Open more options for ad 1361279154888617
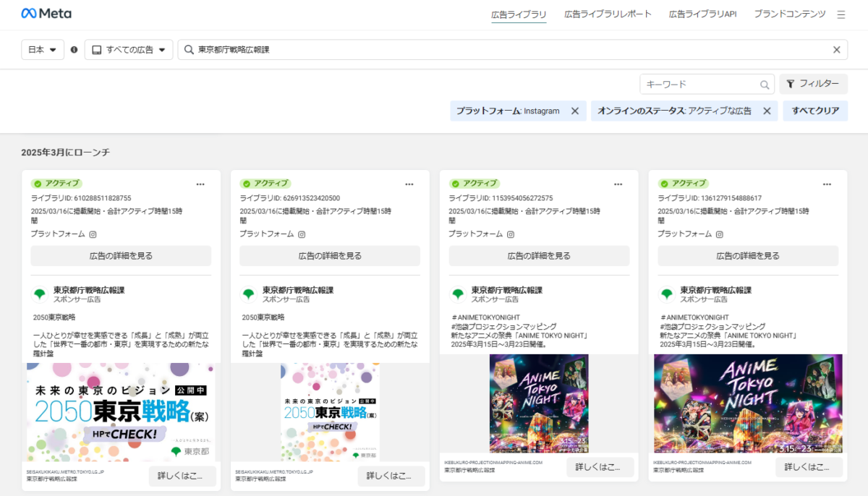The width and height of the screenshot is (868, 496). (827, 184)
